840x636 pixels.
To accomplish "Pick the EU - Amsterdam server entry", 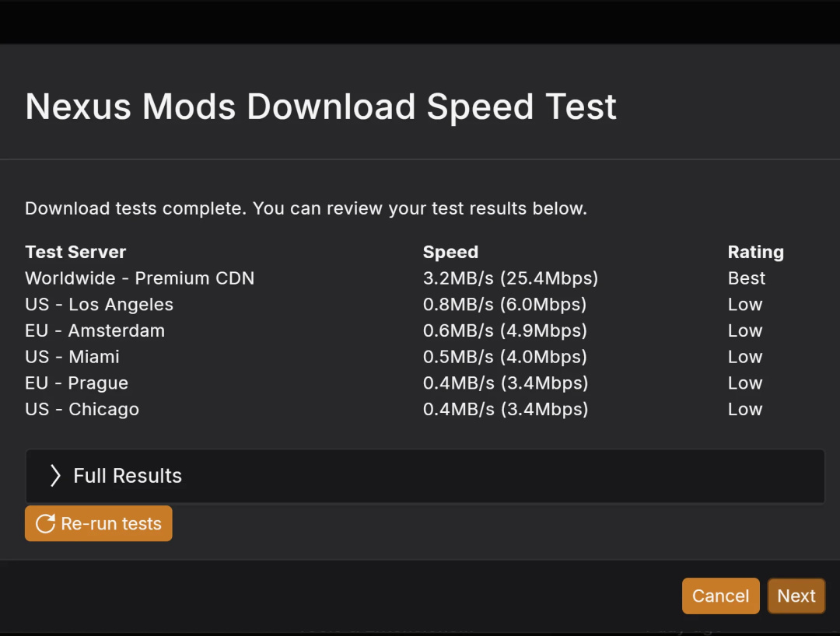I will [x=95, y=330].
